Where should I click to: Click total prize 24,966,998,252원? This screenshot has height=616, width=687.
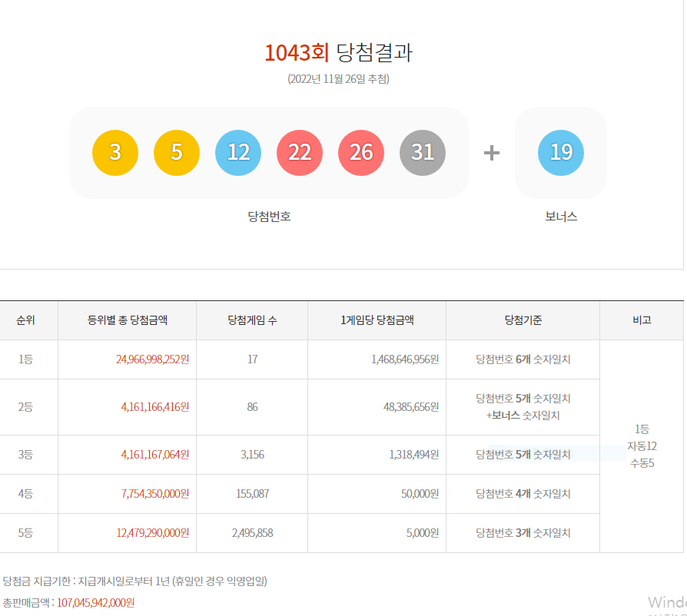pos(152,359)
